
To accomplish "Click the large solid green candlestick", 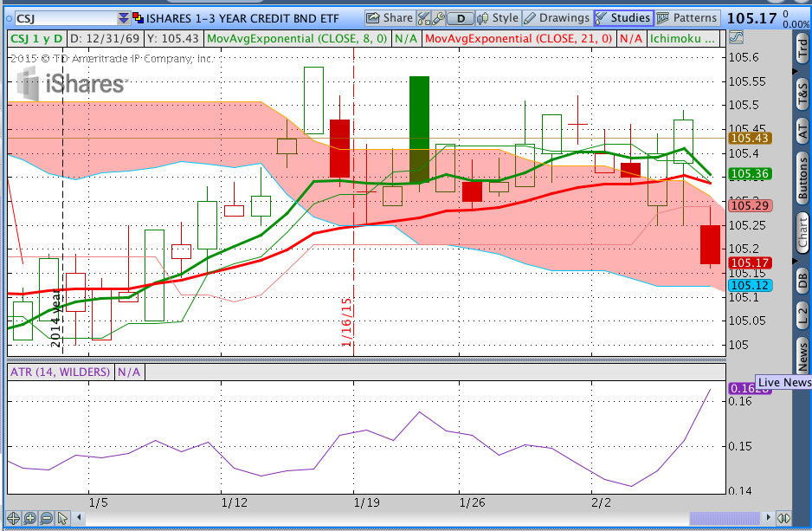I will 419,130.
